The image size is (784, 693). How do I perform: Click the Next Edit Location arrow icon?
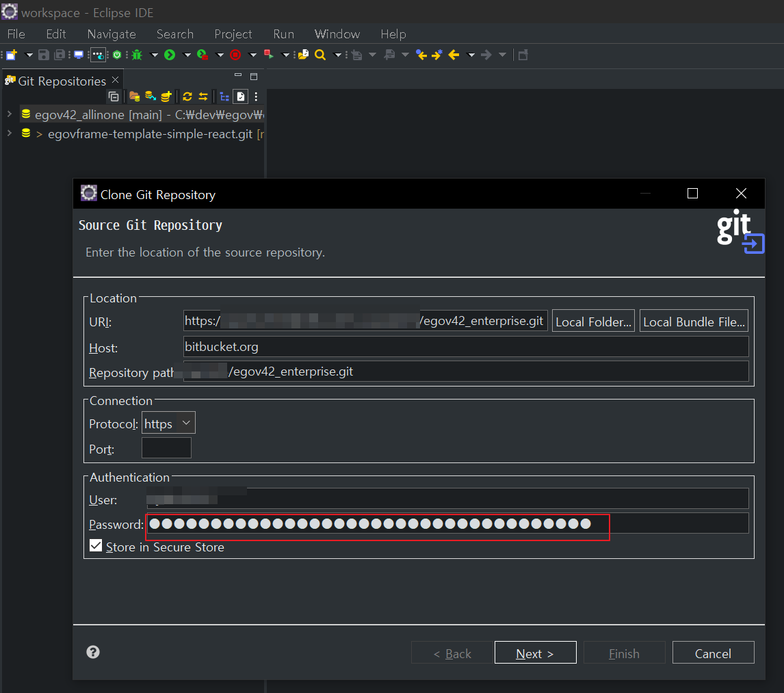tap(437, 55)
